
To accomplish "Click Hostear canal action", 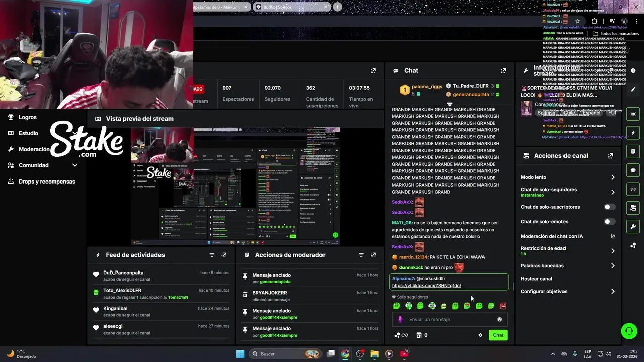I will click(536, 279).
